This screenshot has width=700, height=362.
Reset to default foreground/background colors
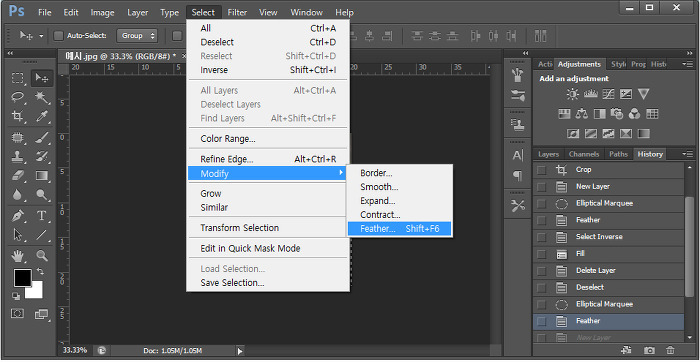[16, 296]
